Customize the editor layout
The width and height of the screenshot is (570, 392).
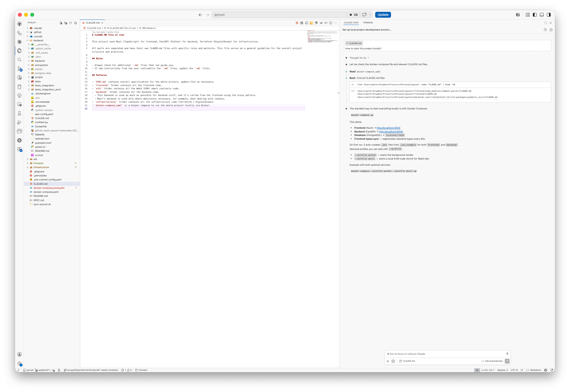tap(528, 15)
